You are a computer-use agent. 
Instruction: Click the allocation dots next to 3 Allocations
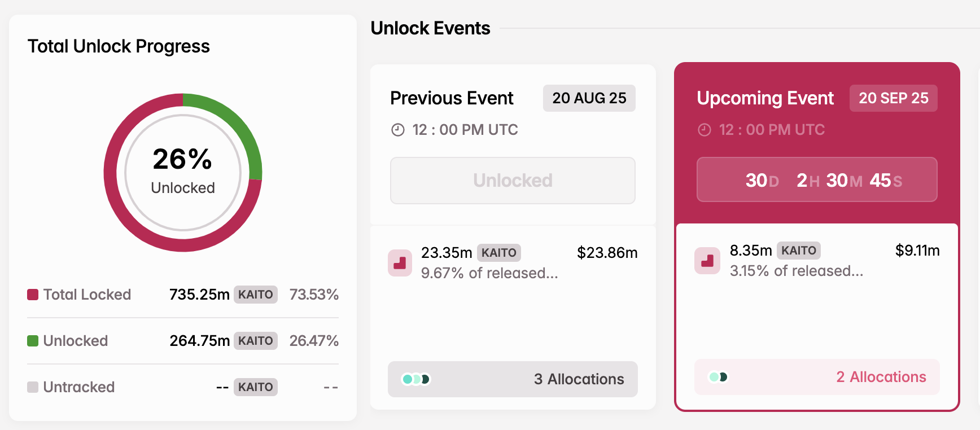[x=416, y=380]
